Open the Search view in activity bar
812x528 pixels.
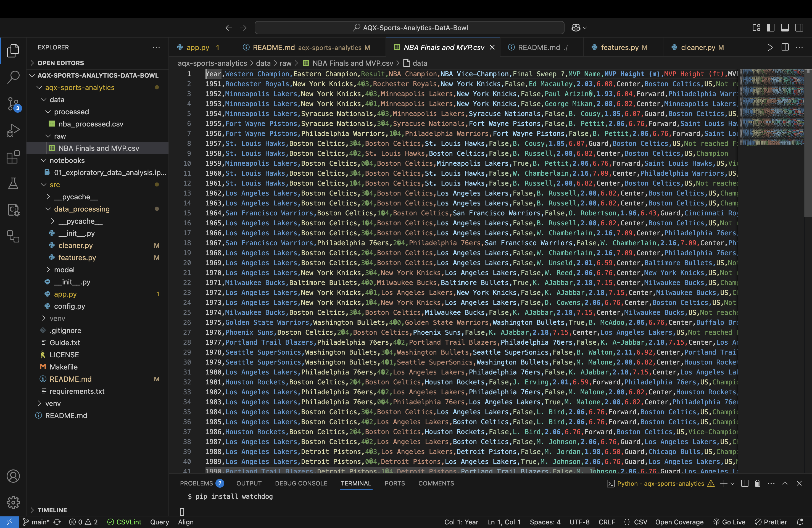coord(13,77)
